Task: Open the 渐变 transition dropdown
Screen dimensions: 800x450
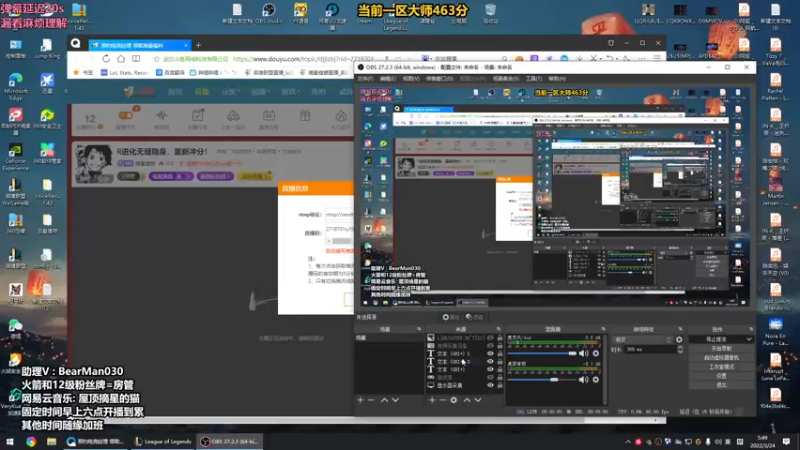Action: (x=642, y=339)
